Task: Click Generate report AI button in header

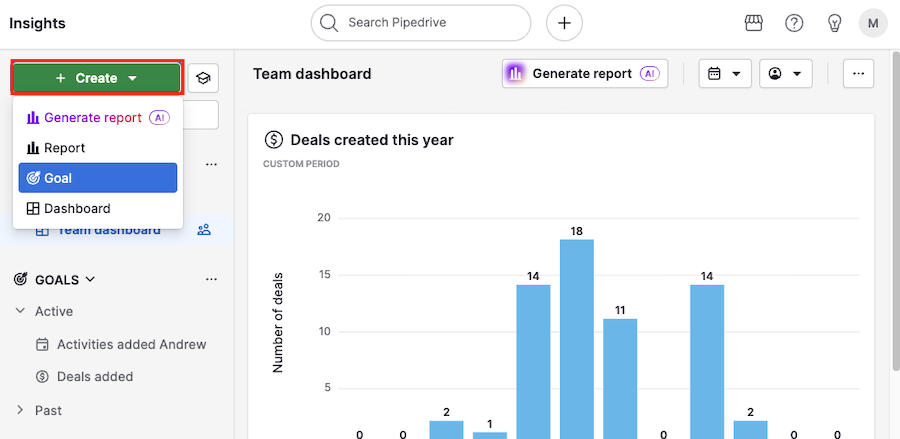Action: point(584,73)
